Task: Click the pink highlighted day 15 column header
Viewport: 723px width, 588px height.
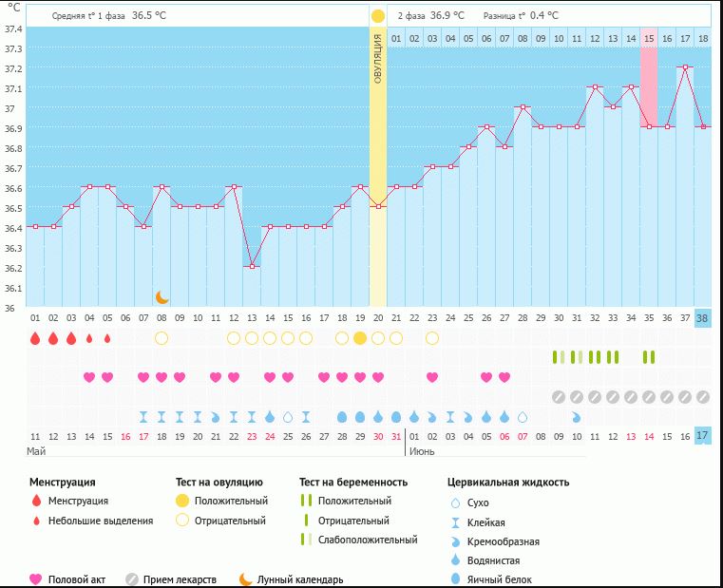Action: 649,38
